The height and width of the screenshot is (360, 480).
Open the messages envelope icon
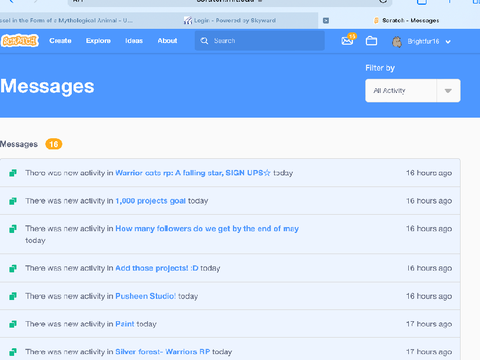click(347, 41)
